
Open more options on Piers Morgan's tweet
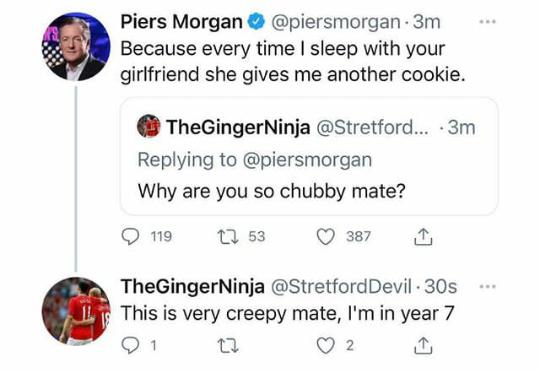(x=488, y=22)
